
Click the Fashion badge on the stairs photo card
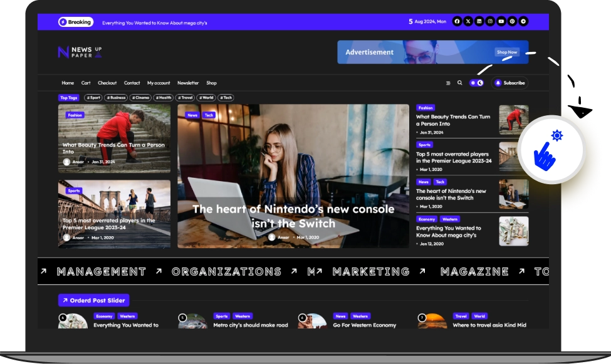point(75,115)
